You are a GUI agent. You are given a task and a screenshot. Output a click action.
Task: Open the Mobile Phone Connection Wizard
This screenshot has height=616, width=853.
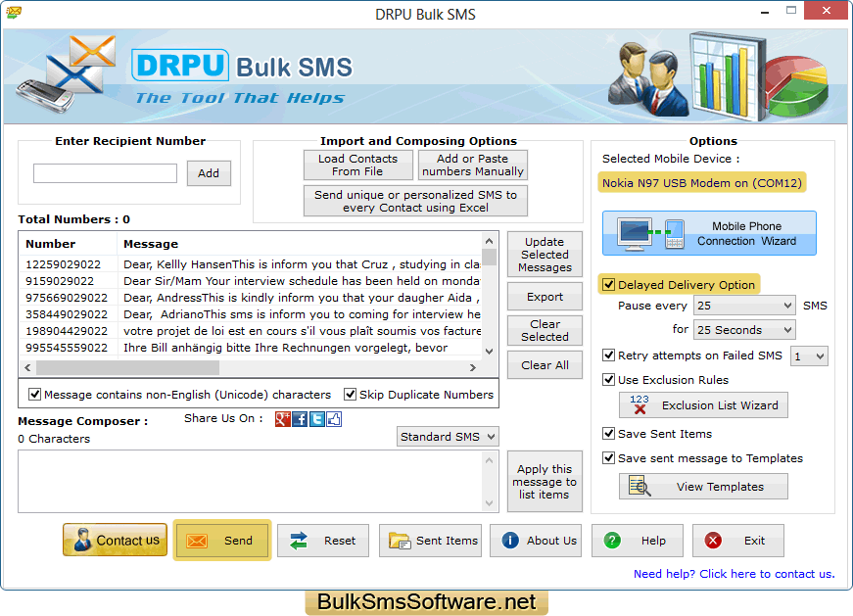pos(709,233)
